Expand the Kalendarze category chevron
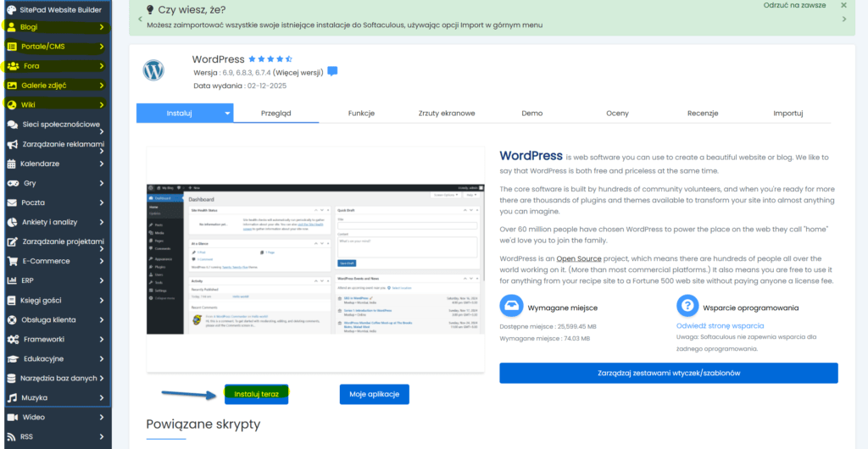The height and width of the screenshot is (449, 868). tap(102, 164)
